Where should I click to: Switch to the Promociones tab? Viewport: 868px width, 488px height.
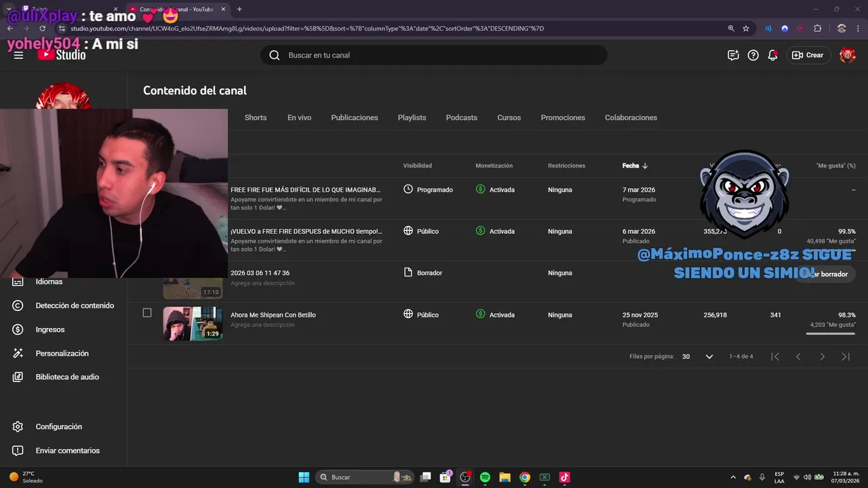click(x=563, y=117)
